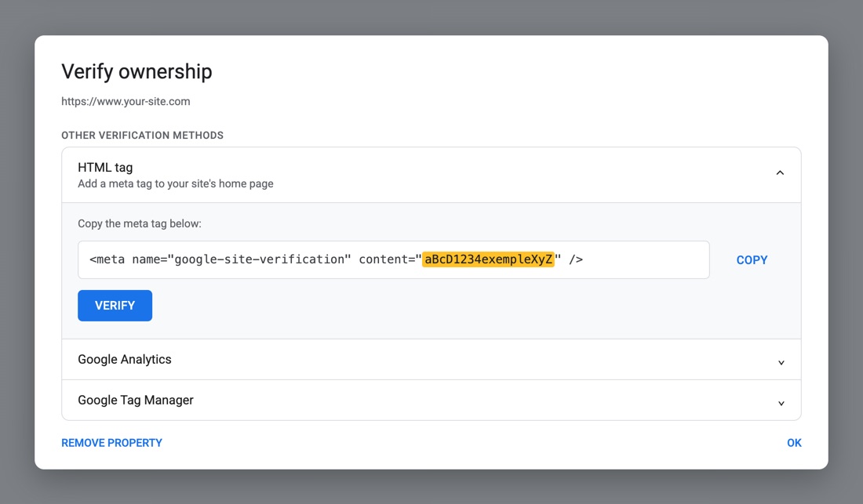
Task: Select the highlighted aBcD1234exempleXyZ code
Action: [488, 259]
